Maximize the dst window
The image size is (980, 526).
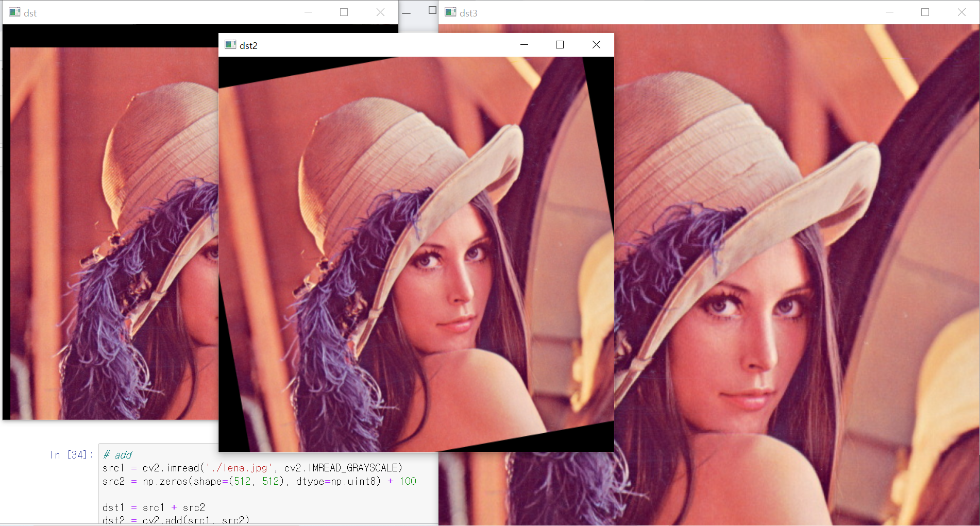coord(344,12)
